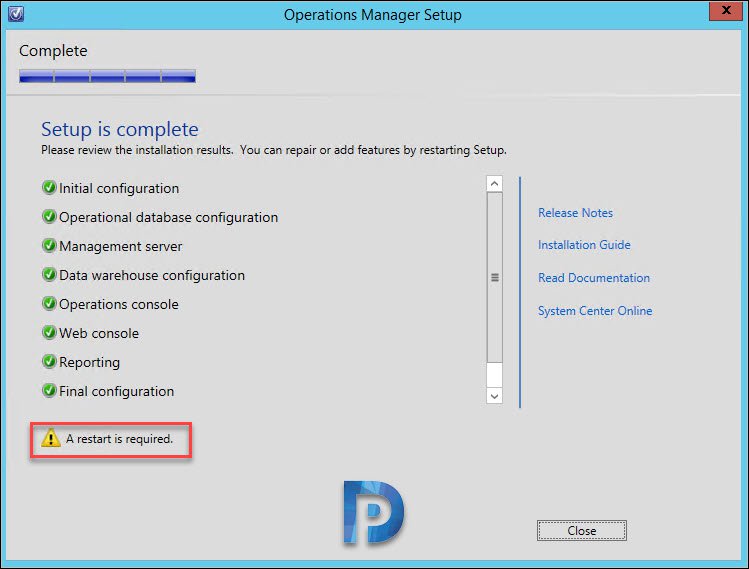Click the green check beside Data warehouse configuration
Screen dimensions: 749x569
click(49, 275)
